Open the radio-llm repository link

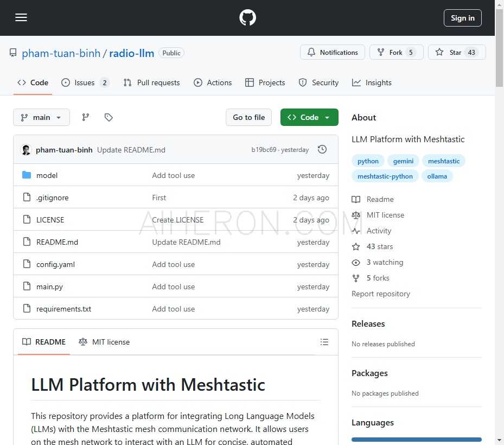point(131,53)
